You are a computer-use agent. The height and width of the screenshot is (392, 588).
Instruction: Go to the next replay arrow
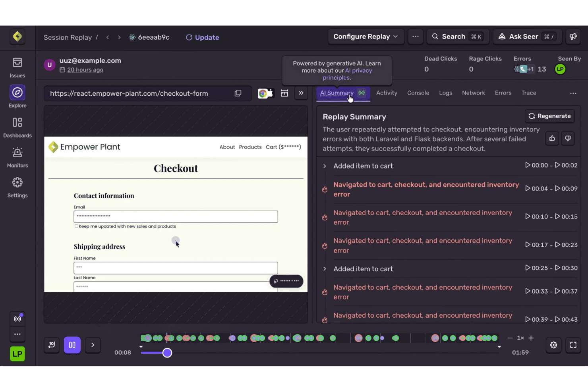pos(119,37)
